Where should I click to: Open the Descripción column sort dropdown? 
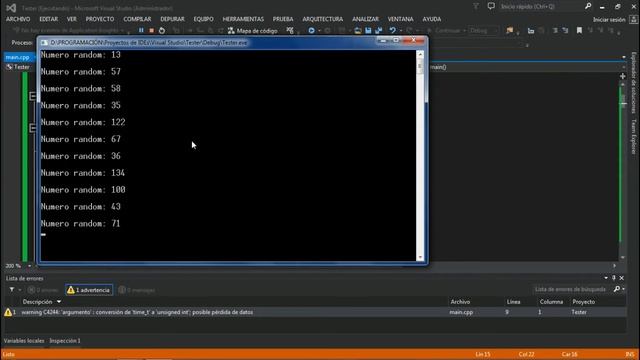tap(59, 302)
